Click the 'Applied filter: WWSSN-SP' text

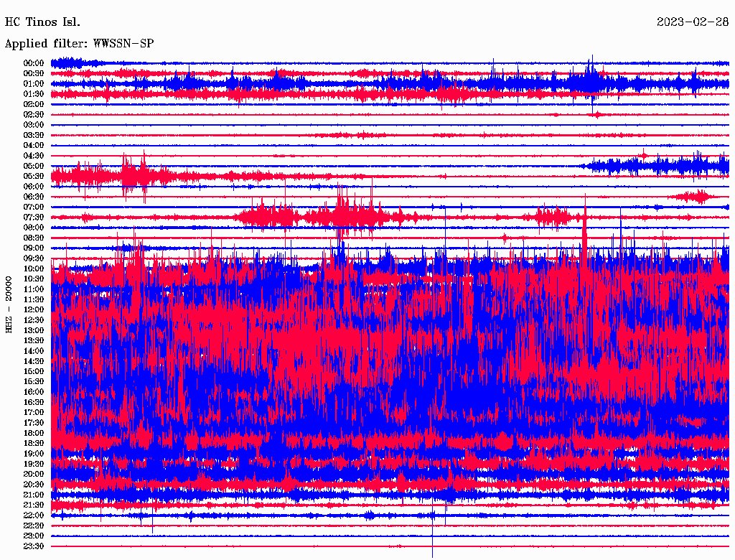[79, 43]
